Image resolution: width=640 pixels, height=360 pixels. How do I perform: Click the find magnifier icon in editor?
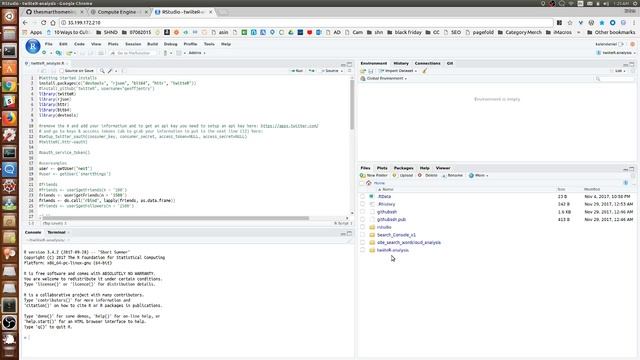[x=102, y=71]
